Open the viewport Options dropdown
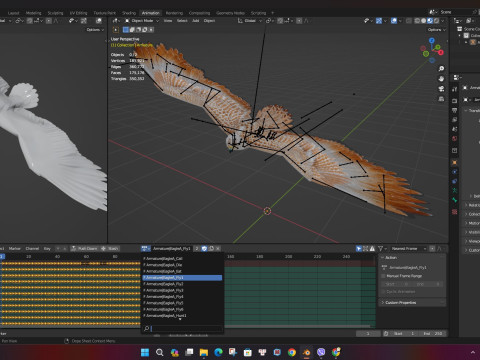Image resolution: width=480 pixels, height=360 pixels. coord(437,30)
